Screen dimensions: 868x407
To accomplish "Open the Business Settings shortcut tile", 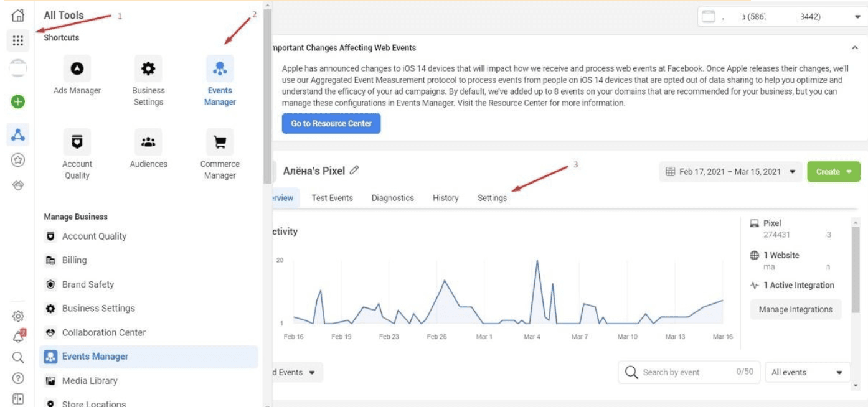I will tap(148, 81).
